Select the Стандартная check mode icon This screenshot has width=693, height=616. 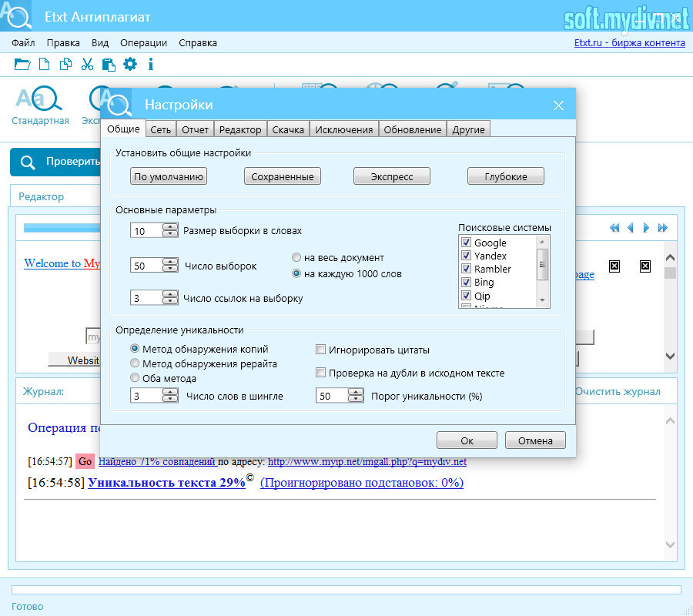click(40, 105)
